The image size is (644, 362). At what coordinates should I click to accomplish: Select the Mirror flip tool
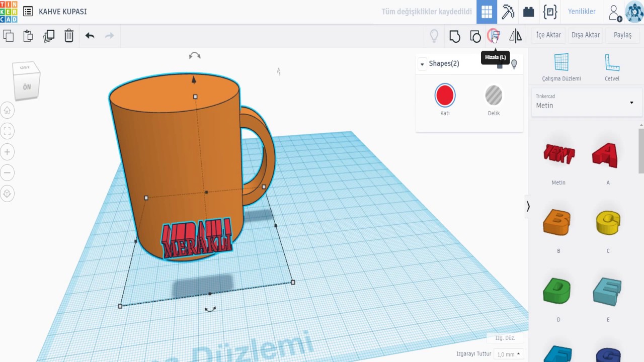516,36
